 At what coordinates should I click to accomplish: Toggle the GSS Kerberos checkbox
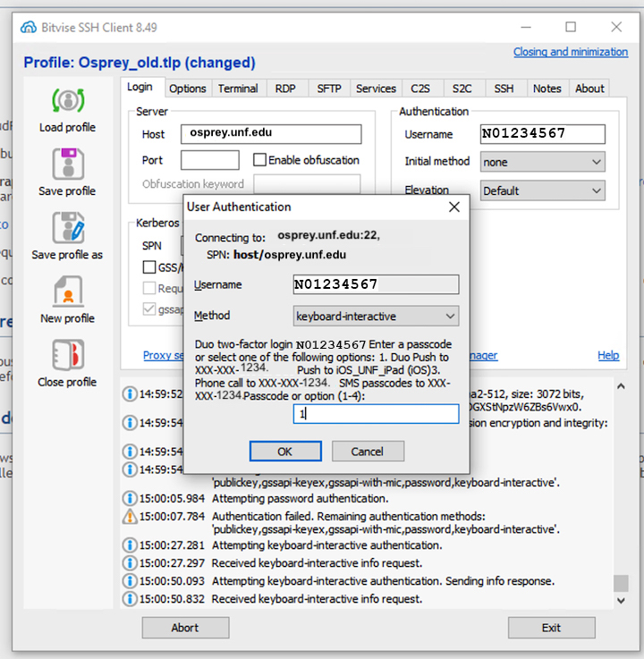pyautogui.click(x=149, y=267)
